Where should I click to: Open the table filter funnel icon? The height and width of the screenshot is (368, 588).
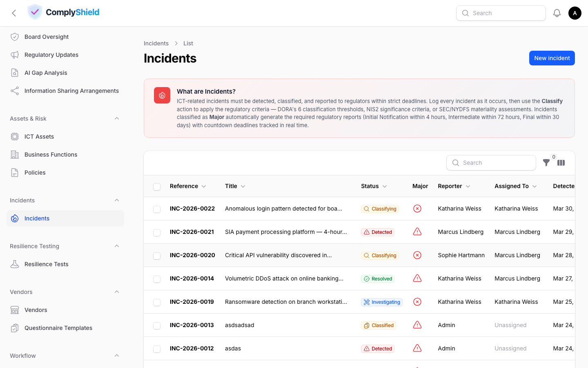click(x=546, y=163)
